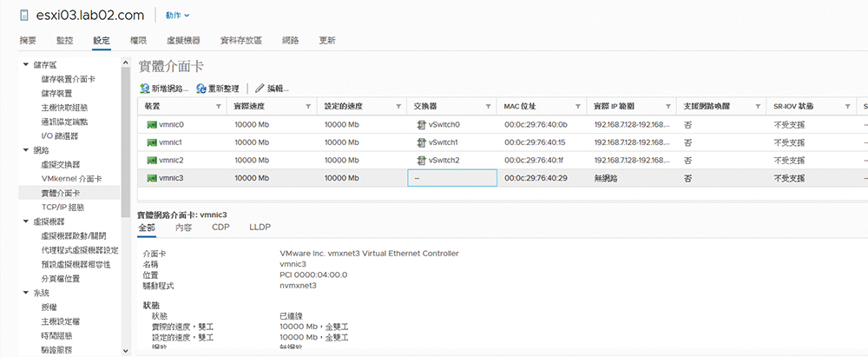The height and width of the screenshot is (357, 868).
Task: Filter the 交換器 column
Action: (x=488, y=106)
